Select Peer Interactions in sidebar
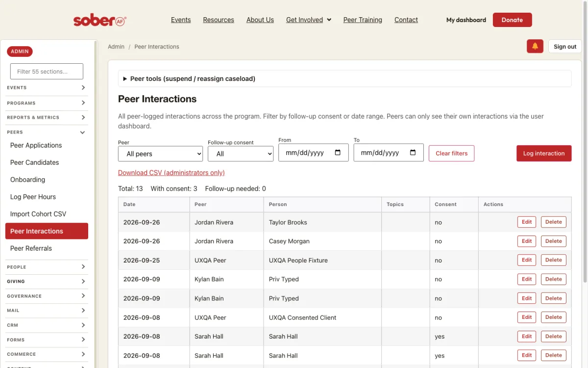588x368 pixels. (47, 231)
